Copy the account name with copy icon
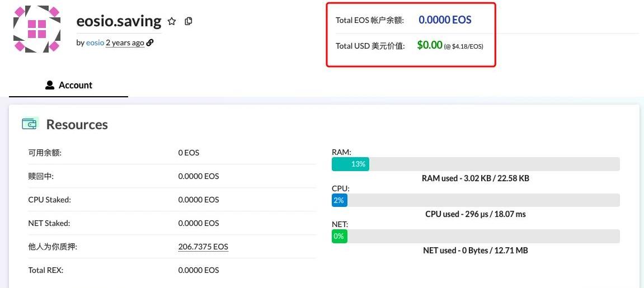This screenshot has width=644, height=288. tap(189, 21)
